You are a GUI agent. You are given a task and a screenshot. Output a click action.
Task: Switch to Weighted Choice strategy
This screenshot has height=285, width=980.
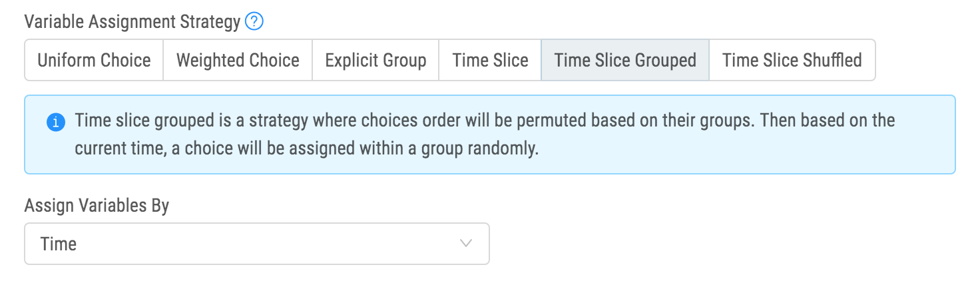pyautogui.click(x=238, y=61)
